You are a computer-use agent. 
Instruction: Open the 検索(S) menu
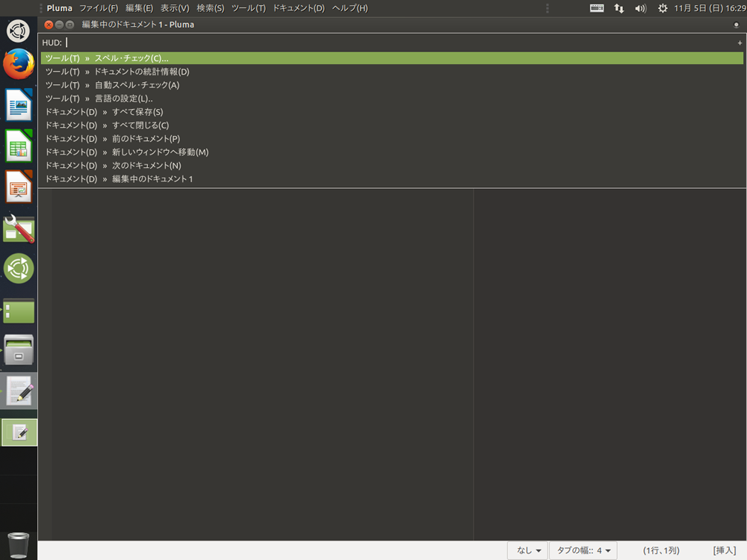click(210, 8)
